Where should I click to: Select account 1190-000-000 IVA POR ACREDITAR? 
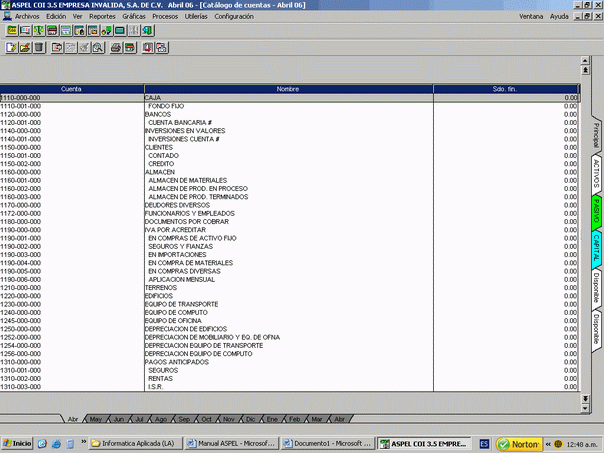tap(289, 230)
